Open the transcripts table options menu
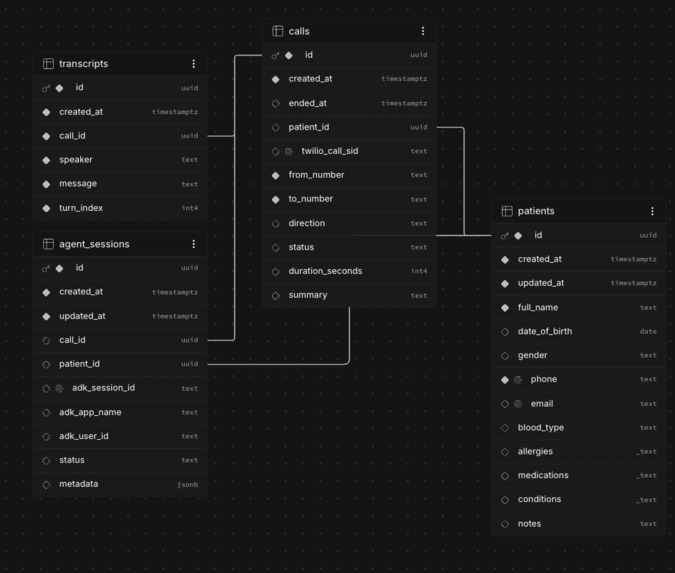Screen dimensions: 675x573 194,64
